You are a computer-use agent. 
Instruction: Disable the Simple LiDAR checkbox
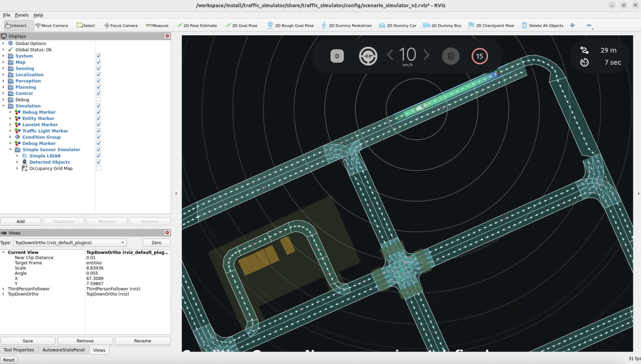point(98,156)
